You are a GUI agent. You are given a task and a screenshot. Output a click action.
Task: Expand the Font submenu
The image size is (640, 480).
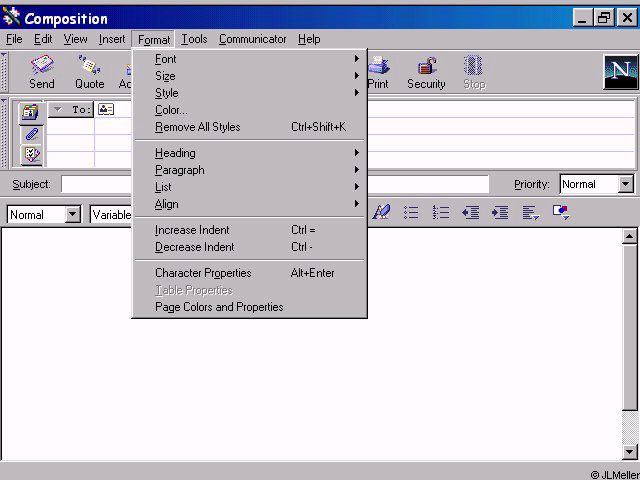coord(250,59)
